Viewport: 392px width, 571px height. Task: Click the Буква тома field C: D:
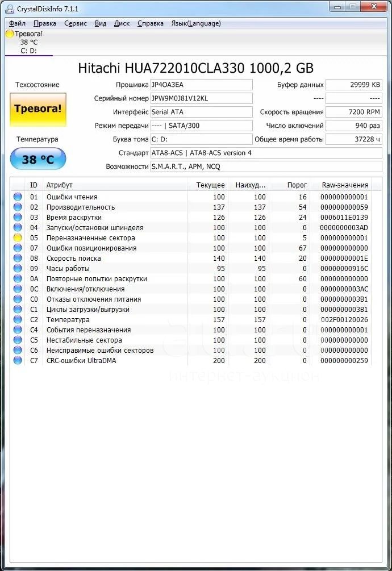click(x=201, y=139)
